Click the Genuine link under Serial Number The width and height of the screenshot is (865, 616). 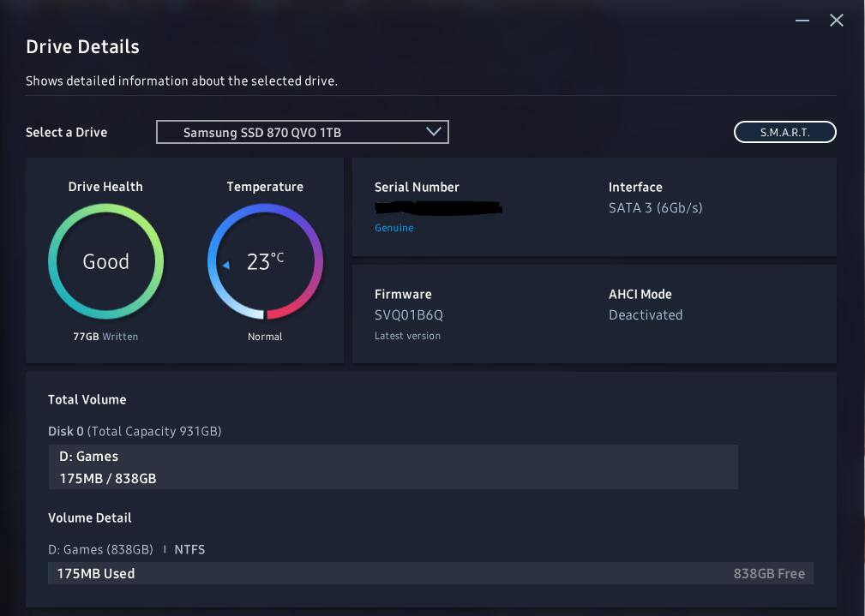[393, 228]
